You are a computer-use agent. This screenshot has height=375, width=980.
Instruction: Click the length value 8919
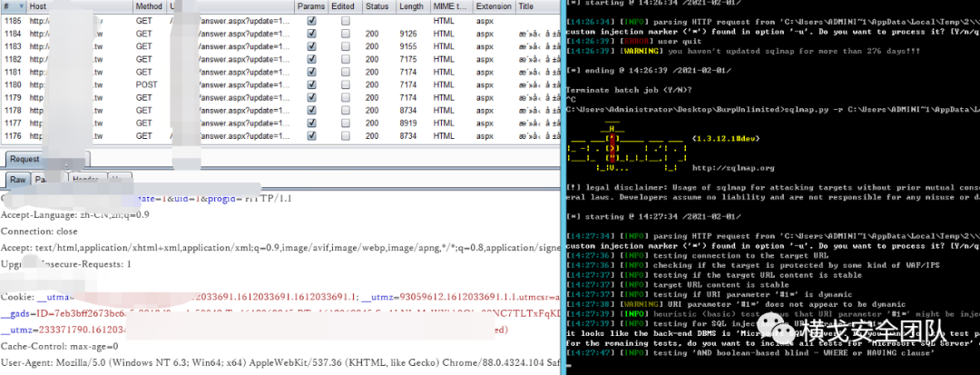pos(408,123)
